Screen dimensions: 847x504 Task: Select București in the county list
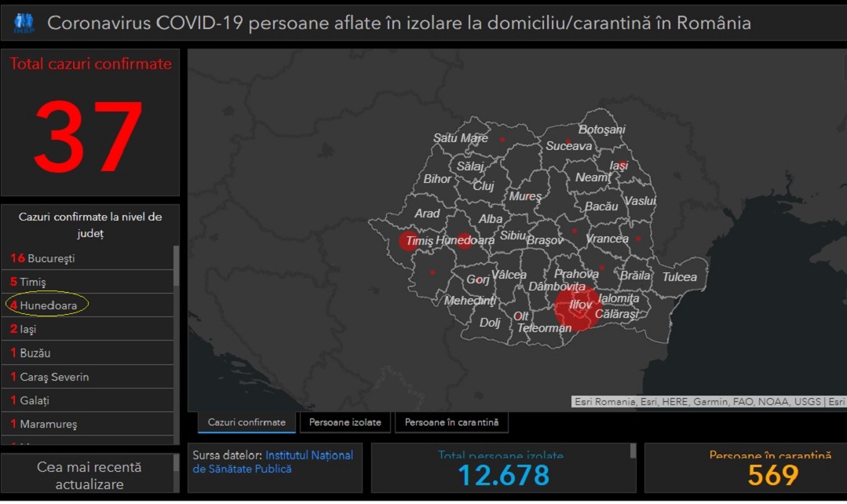(51, 258)
